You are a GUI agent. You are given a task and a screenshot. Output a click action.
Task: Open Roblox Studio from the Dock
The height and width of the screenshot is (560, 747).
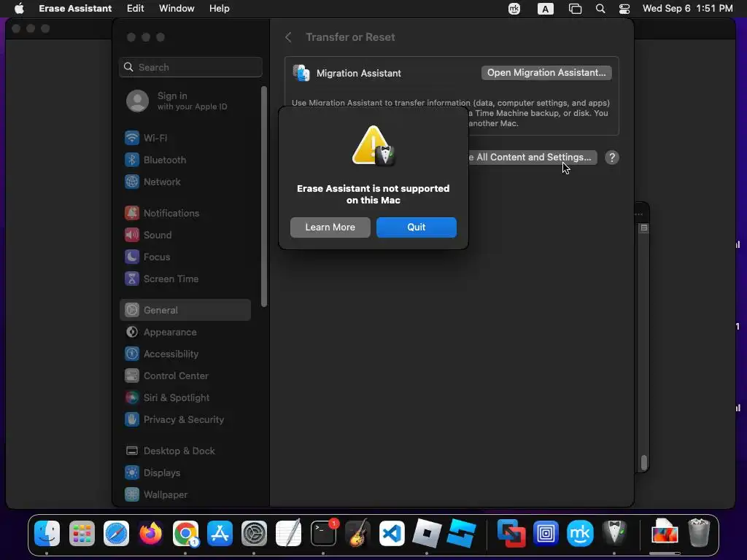tap(461, 533)
